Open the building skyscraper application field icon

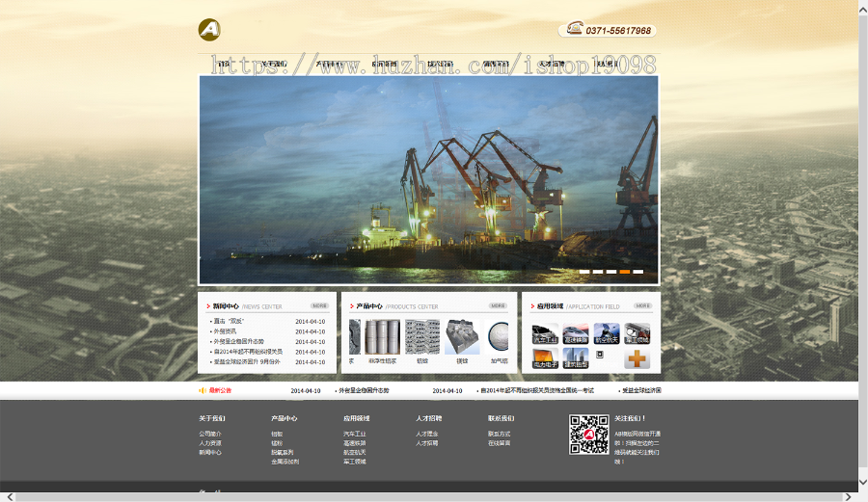pos(576,358)
